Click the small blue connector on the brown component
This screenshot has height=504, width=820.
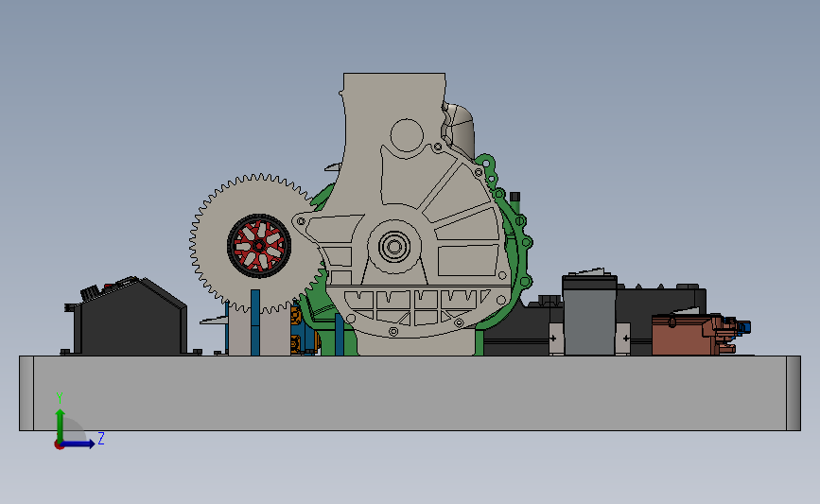[745, 327]
